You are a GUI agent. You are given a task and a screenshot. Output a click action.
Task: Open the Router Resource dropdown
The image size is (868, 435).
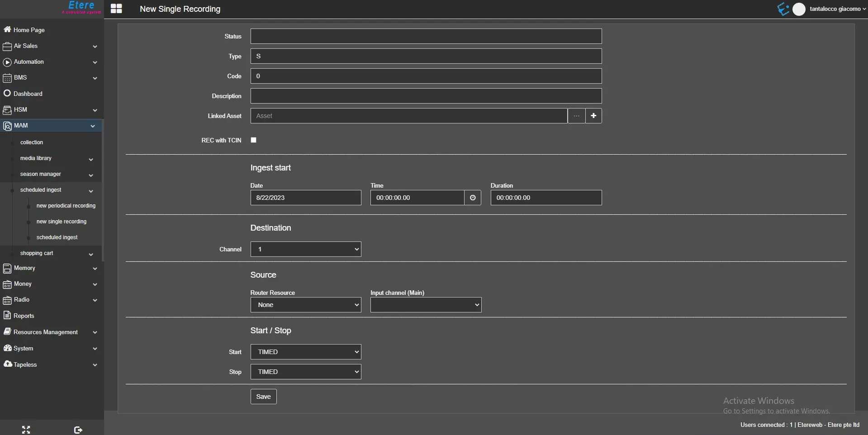point(306,305)
